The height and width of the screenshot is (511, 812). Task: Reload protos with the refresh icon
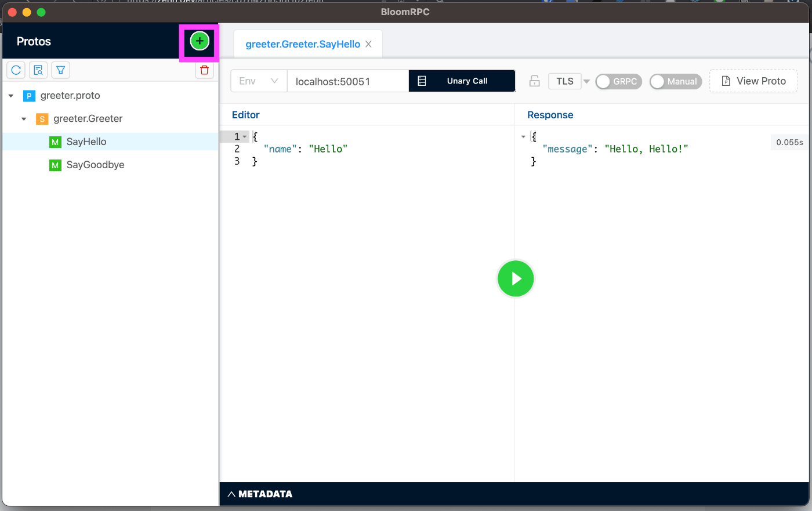[x=16, y=70]
